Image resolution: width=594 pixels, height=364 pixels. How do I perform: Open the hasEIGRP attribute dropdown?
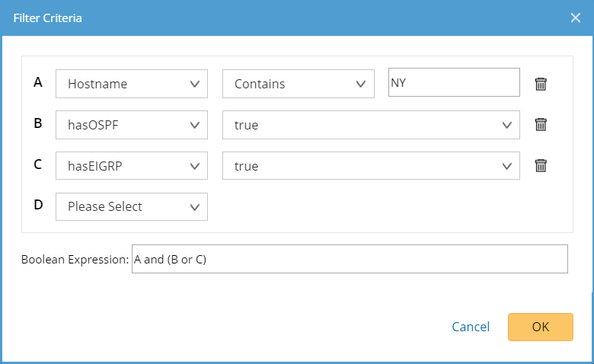(x=132, y=165)
